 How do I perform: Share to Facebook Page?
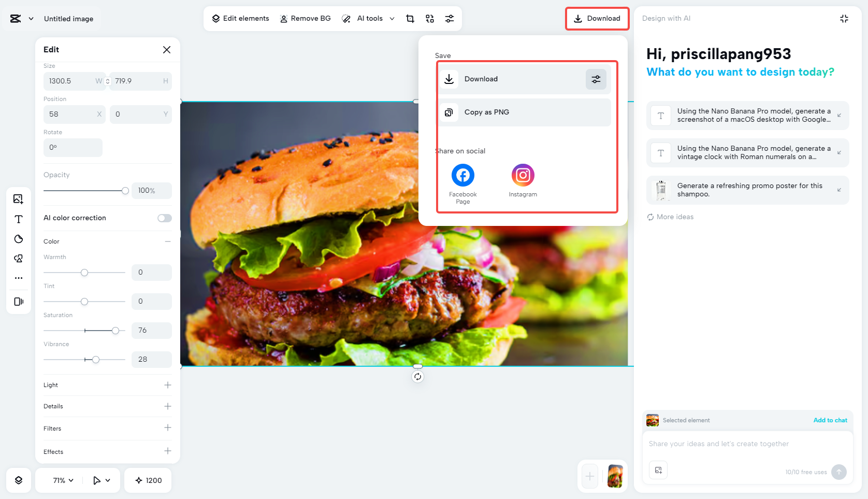point(463,184)
